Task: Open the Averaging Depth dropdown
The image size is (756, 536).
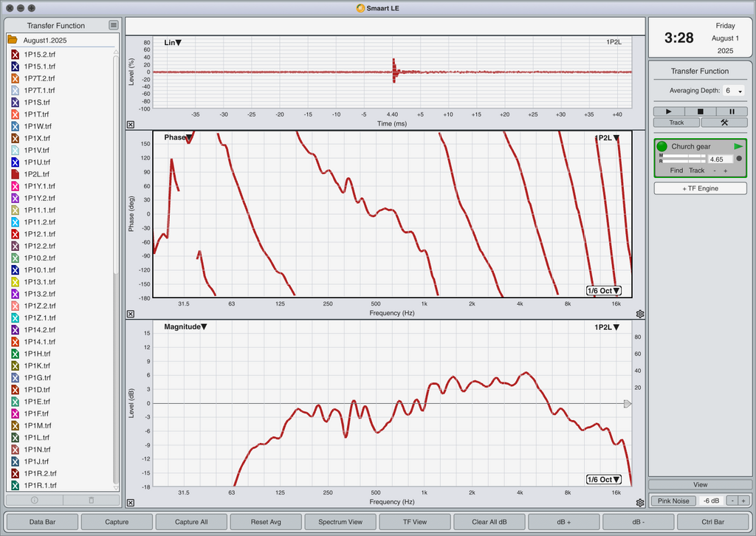Action: 733,91
